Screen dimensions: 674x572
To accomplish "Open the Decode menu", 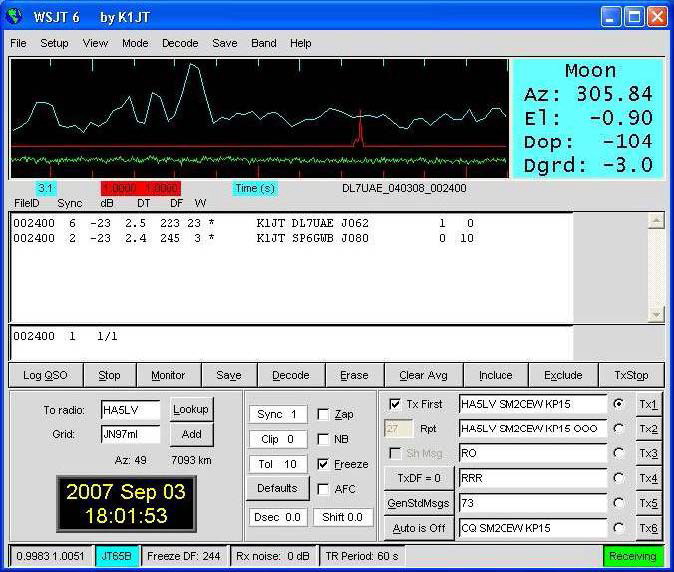I will [x=180, y=43].
